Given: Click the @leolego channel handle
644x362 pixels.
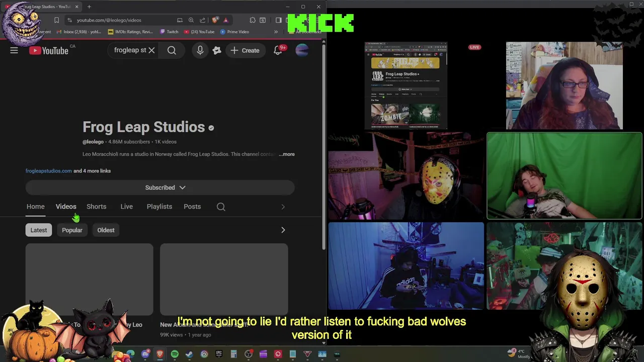Looking at the screenshot, I should point(93,142).
